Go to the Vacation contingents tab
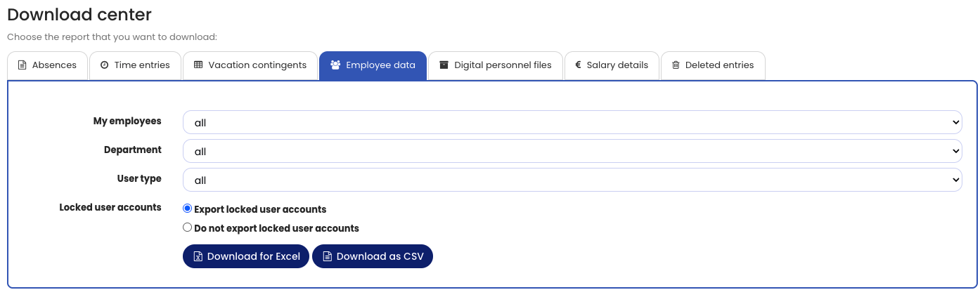 250,65
